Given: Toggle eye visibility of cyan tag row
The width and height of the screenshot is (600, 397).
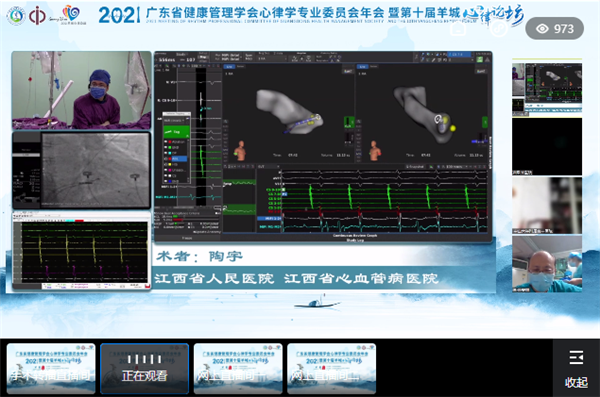Looking at the screenshot, I should [x=166, y=153].
